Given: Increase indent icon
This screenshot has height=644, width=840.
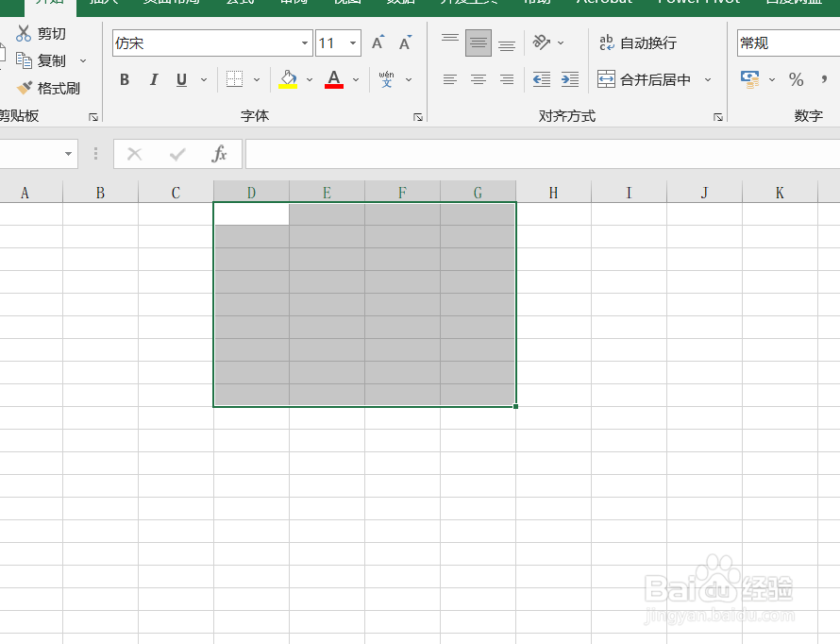Looking at the screenshot, I should coord(569,80).
